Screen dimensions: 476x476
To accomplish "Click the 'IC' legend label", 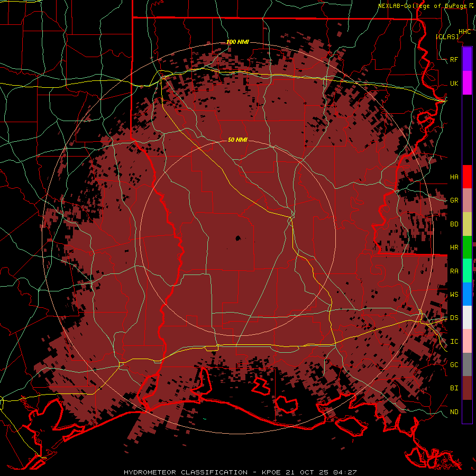I will click(x=454, y=342).
